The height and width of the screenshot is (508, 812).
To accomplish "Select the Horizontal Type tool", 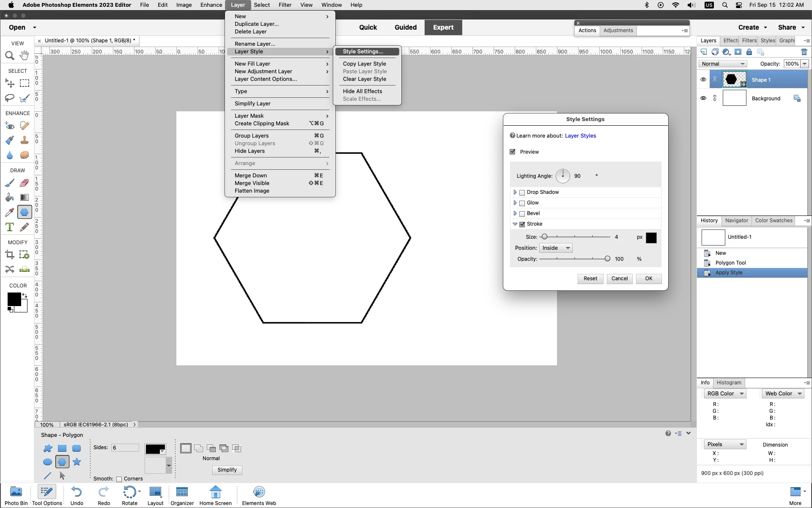I will pos(10,227).
